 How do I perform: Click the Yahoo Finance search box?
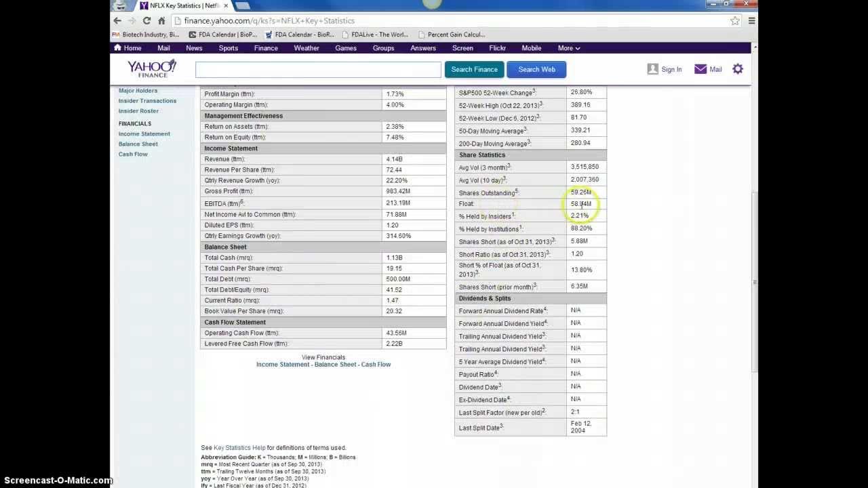318,69
